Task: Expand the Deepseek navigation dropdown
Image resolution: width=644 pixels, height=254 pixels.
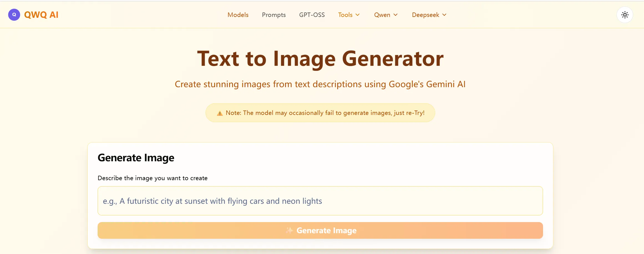Action: [429, 15]
